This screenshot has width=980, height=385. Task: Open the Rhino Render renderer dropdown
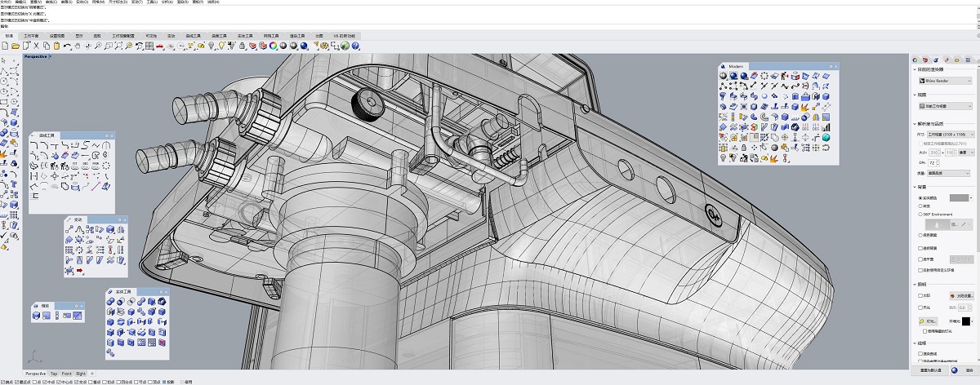(x=946, y=81)
